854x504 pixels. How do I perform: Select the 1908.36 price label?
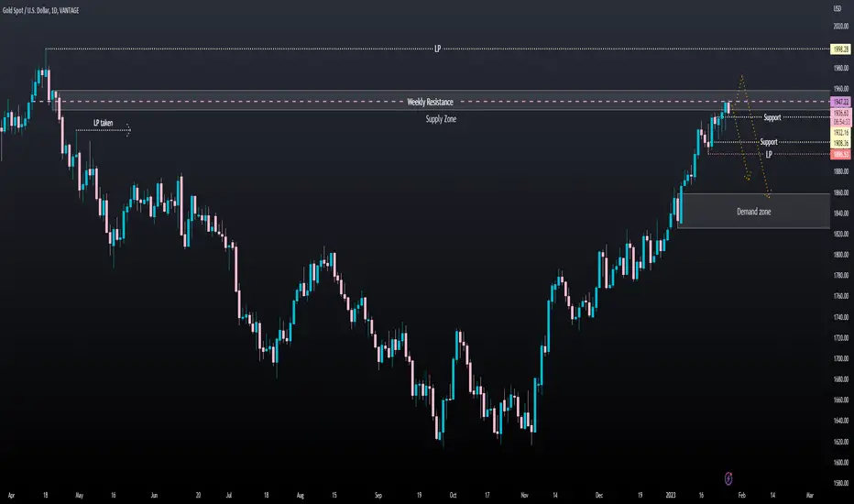(841, 143)
